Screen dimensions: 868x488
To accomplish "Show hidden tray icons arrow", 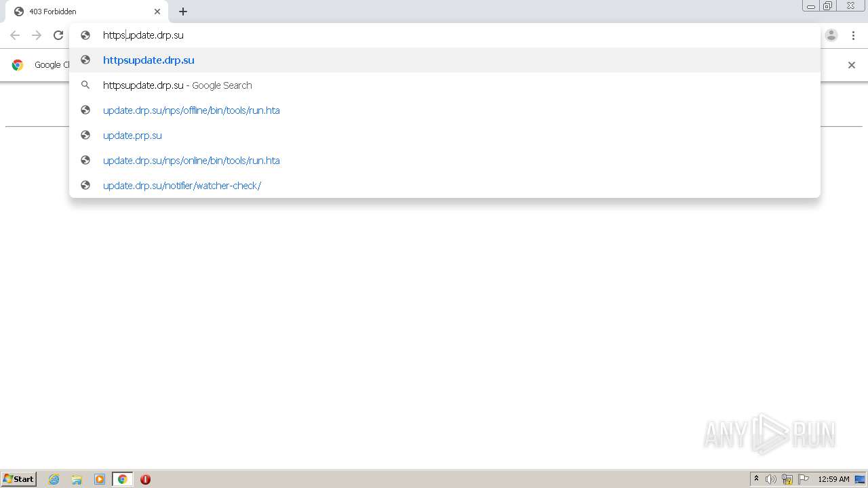I will click(x=756, y=479).
